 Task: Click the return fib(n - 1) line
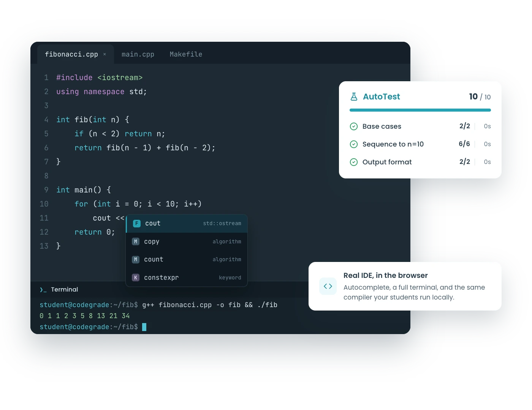[145, 148]
